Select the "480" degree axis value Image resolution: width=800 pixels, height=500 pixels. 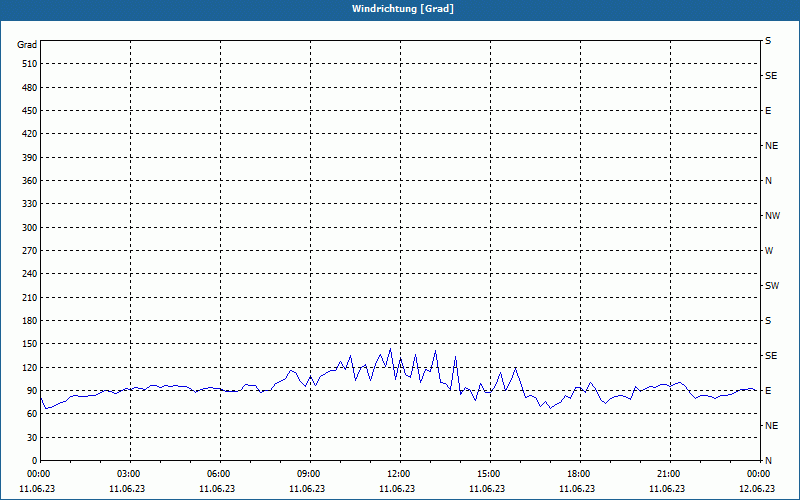30,87
